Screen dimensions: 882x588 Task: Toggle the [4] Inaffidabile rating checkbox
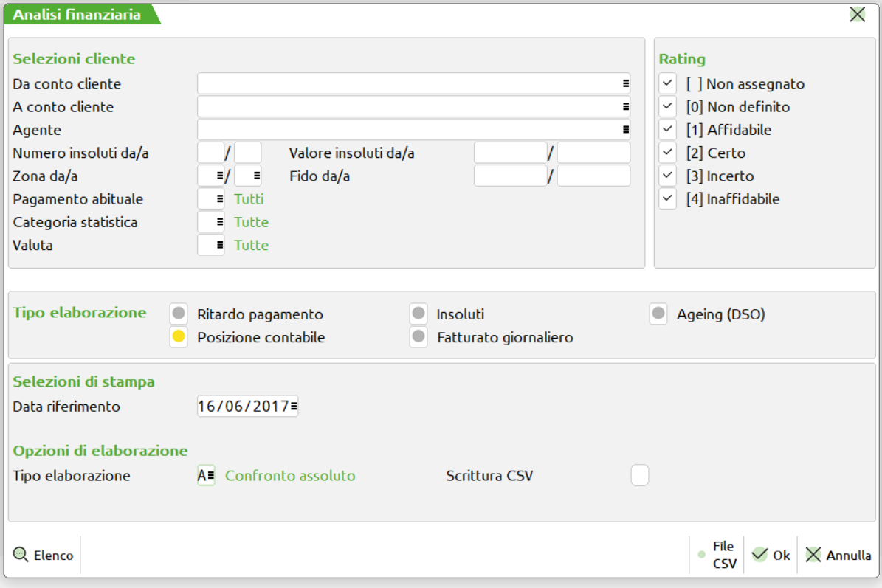[668, 199]
